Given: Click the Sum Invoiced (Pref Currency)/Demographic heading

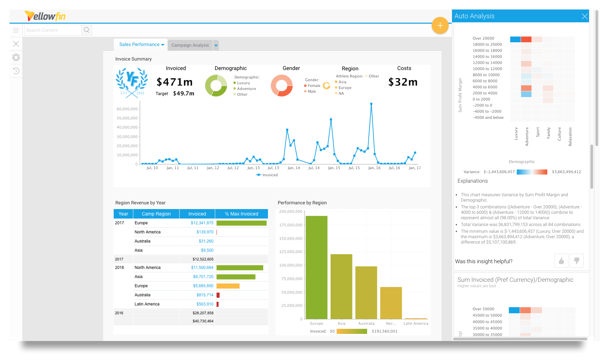Looking at the screenshot, I should pyautogui.click(x=515, y=280).
